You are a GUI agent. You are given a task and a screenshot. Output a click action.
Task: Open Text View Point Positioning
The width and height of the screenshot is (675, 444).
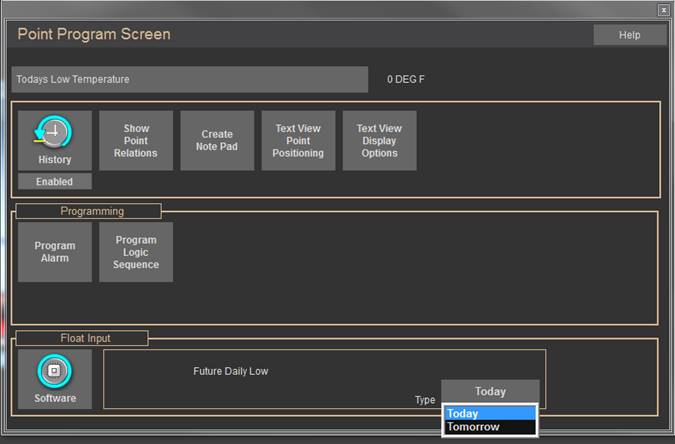(299, 141)
